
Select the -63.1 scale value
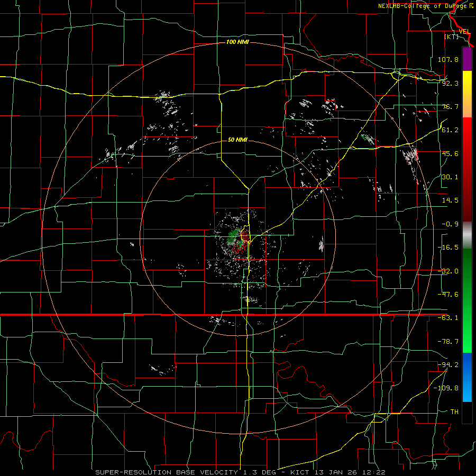click(x=448, y=318)
